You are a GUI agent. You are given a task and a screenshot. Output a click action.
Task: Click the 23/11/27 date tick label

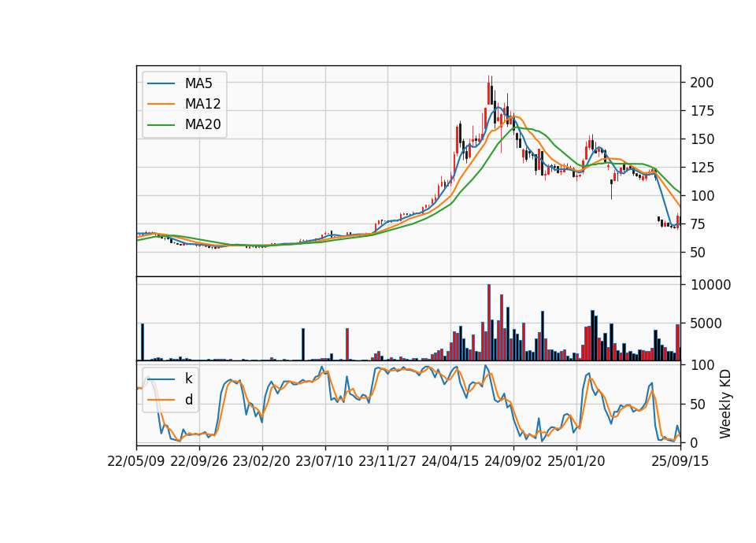pyautogui.click(x=387, y=461)
